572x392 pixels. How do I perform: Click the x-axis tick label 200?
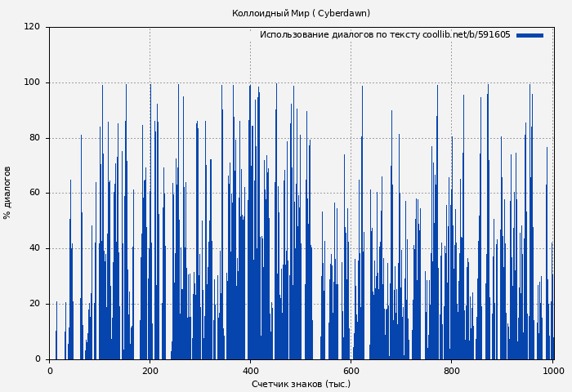(150, 371)
